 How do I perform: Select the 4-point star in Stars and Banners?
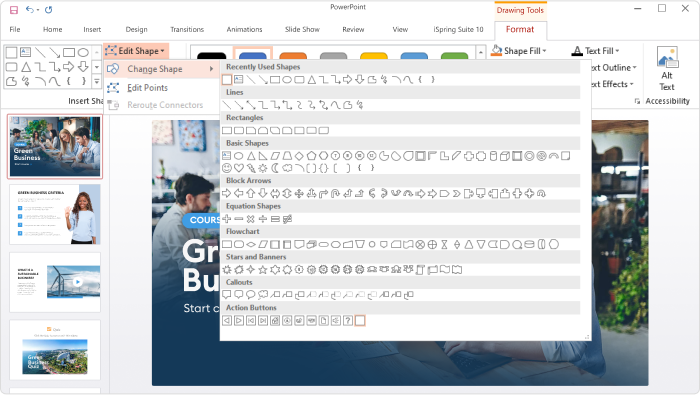pyautogui.click(x=251, y=270)
